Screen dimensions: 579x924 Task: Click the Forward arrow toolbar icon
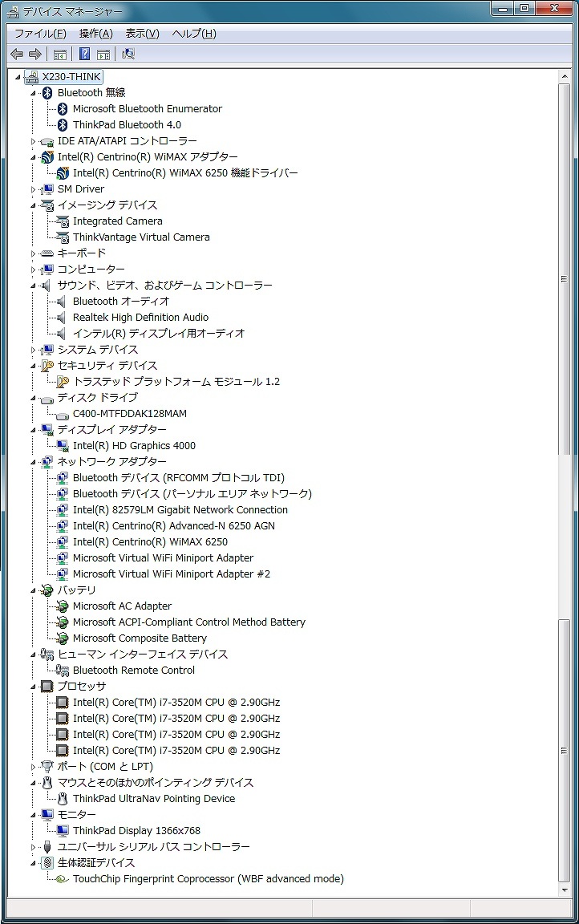tap(35, 55)
